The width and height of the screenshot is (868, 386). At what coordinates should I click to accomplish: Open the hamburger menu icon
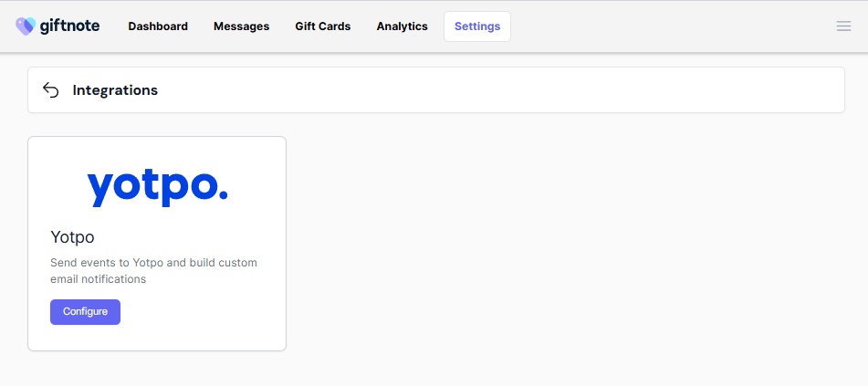[x=843, y=26]
